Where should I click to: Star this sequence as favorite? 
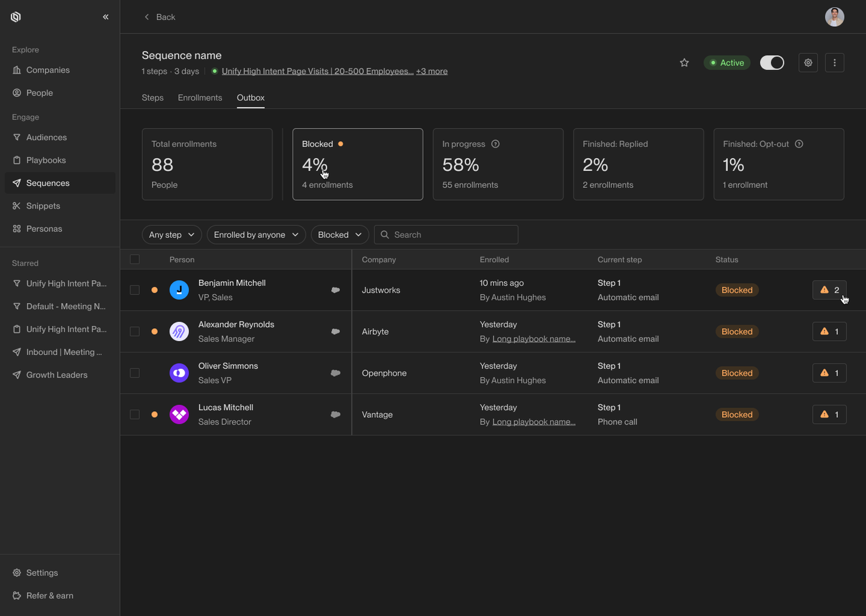684,63
